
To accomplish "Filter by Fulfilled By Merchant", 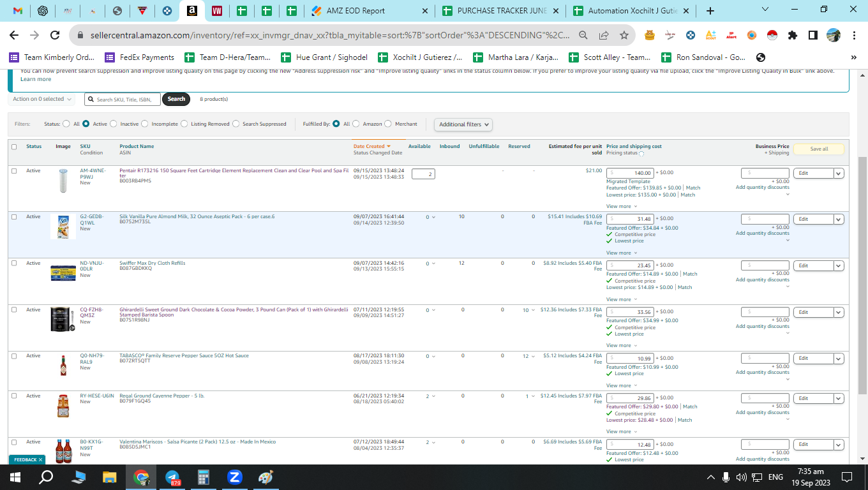I will click(388, 124).
